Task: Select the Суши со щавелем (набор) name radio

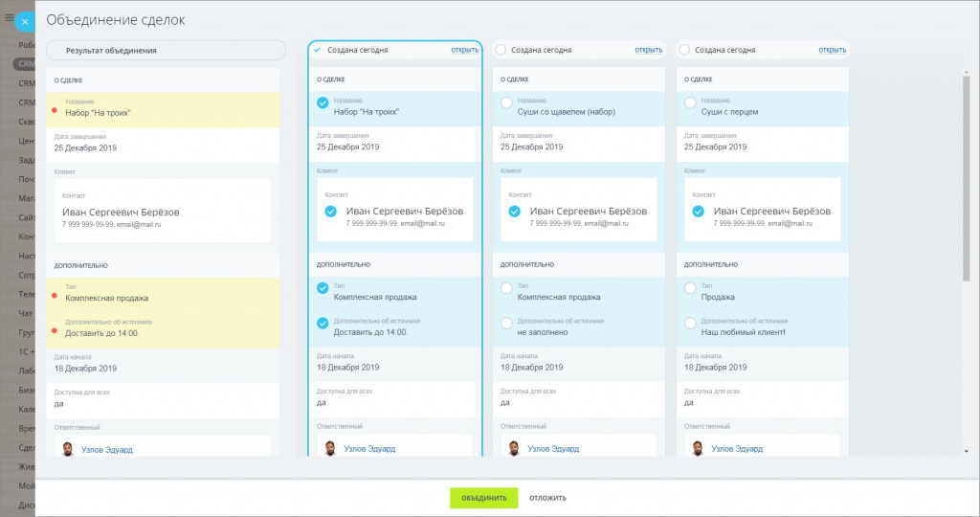Action: (507, 103)
